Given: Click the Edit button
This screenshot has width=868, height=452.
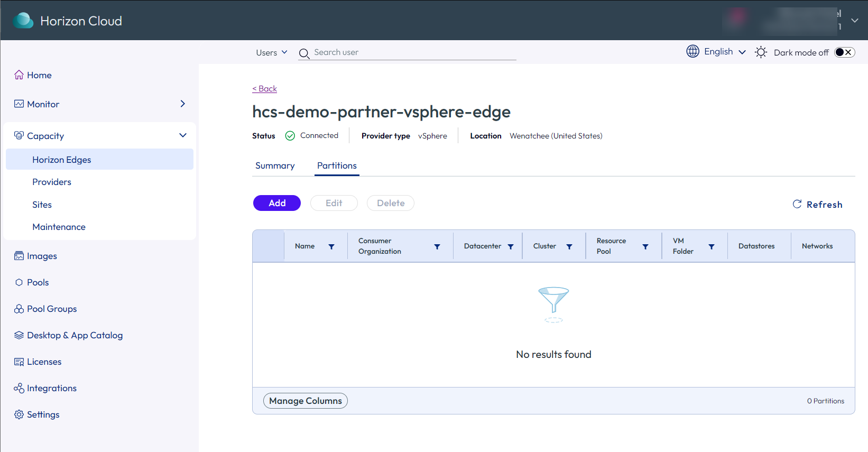Looking at the screenshot, I should (x=334, y=203).
